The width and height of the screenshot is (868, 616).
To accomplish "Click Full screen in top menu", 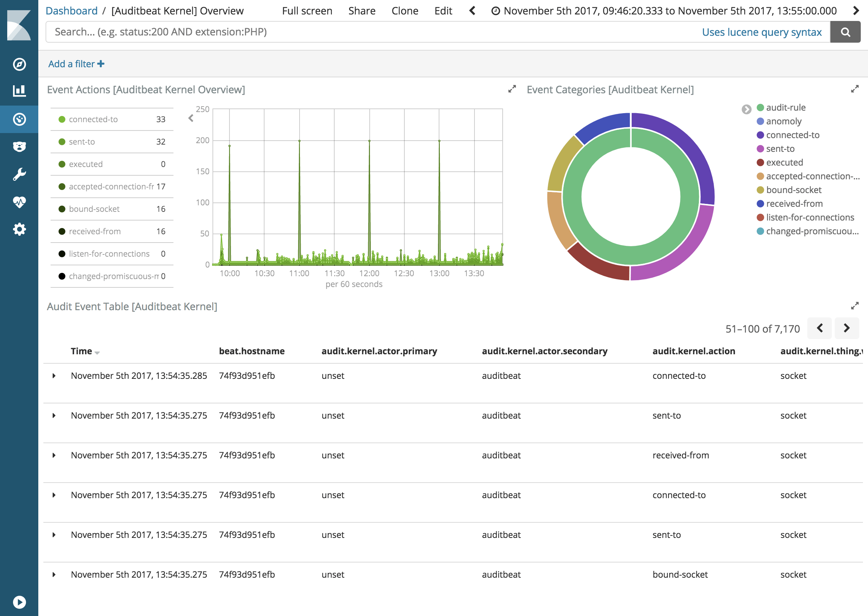I will pyautogui.click(x=307, y=11).
